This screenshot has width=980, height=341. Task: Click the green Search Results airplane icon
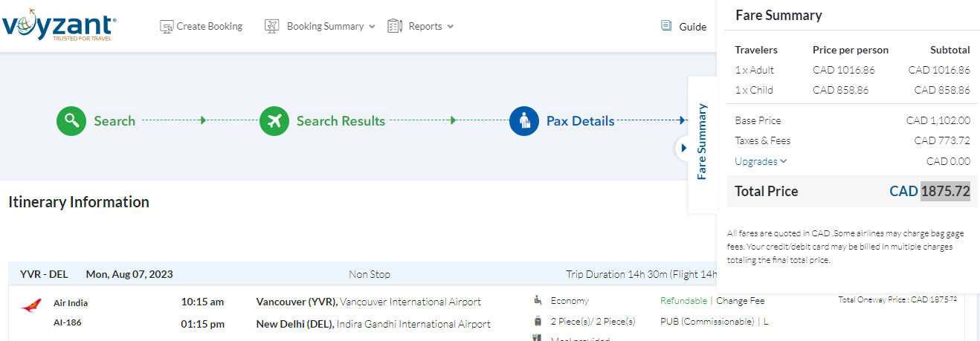click(274, 121)
